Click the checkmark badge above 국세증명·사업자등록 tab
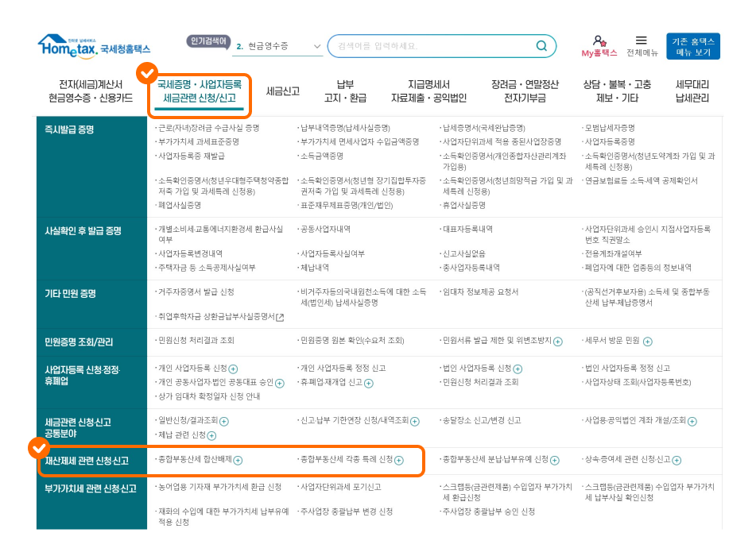Image resolution: width=756 pixels, height=556 pixels. click(x=145, y=74)
